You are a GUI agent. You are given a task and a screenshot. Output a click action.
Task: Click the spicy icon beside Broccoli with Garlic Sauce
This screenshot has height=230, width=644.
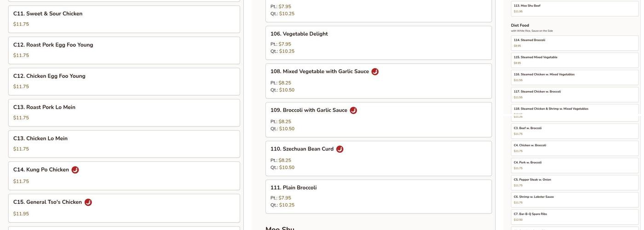353,110
